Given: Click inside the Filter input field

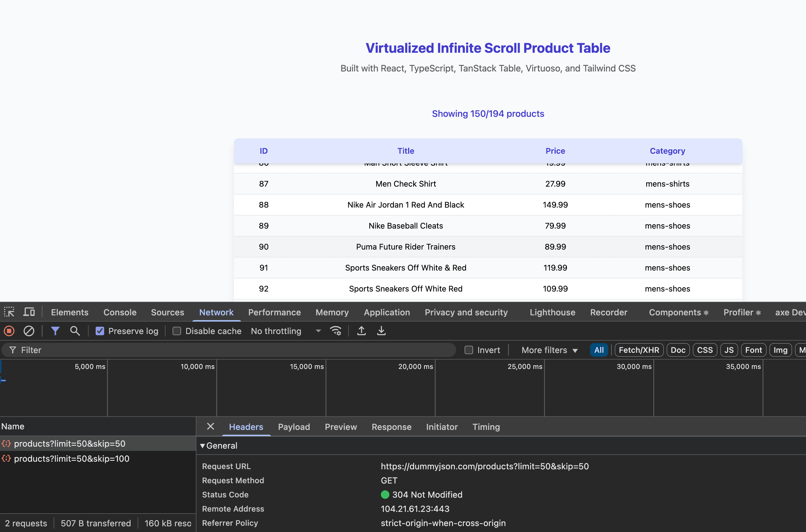Looking at the screenshot, I should click(136, 350).
